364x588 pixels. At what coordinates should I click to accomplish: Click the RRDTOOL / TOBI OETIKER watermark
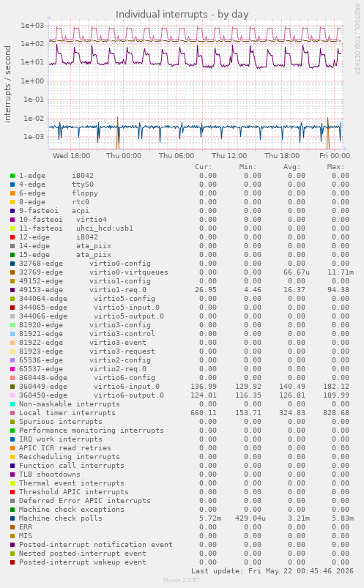click(x=357, y=39)
